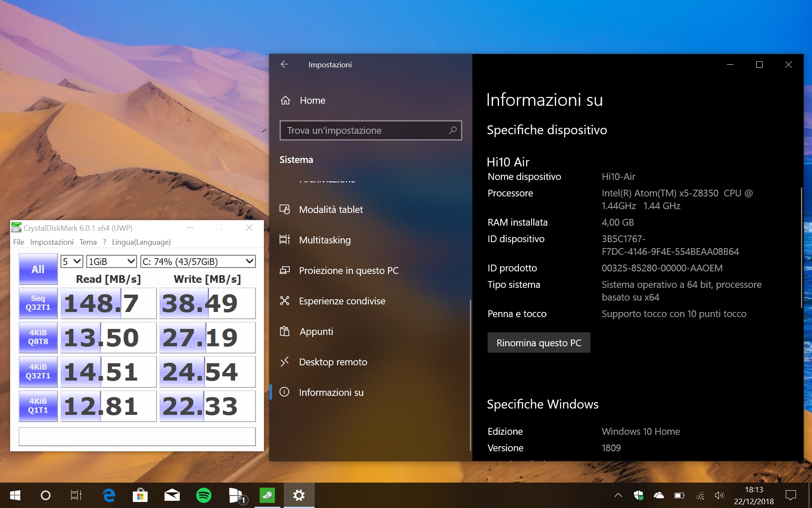Open Wi-Fi network tray icon

[x=700, y=495]
